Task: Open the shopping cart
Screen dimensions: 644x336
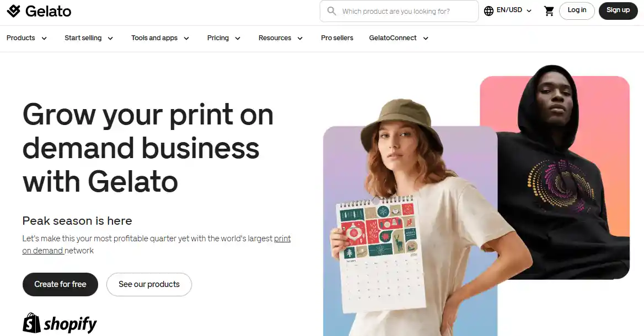Action: [549, 10]
